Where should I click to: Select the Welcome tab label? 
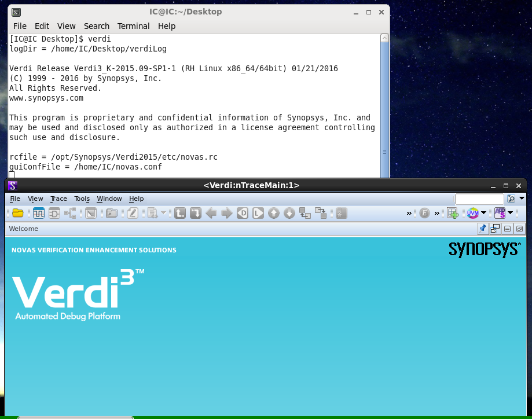tap(23, 229)
